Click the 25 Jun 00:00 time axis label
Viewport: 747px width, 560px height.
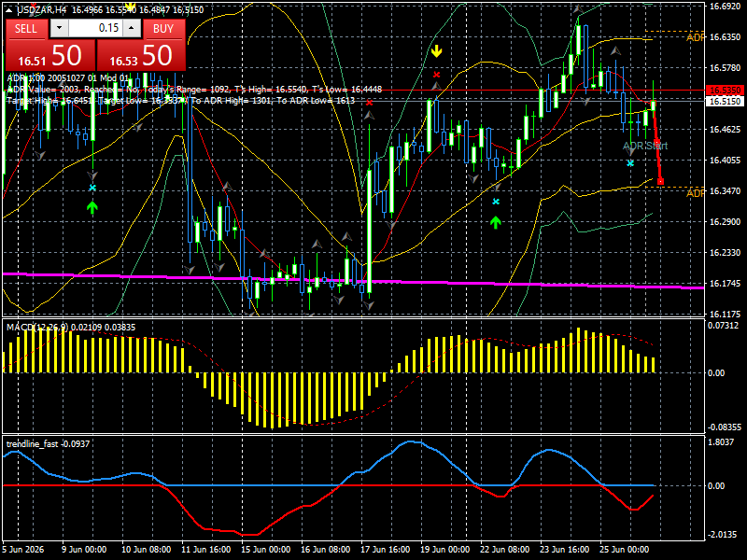624,549
